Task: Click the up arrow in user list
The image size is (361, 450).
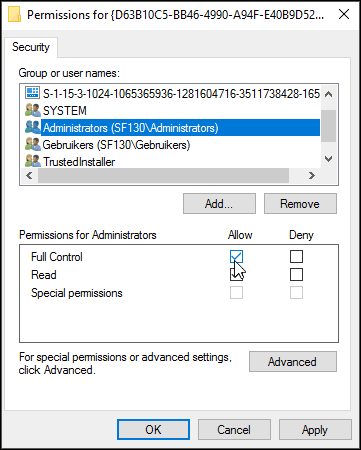Action: pos(328,94)
